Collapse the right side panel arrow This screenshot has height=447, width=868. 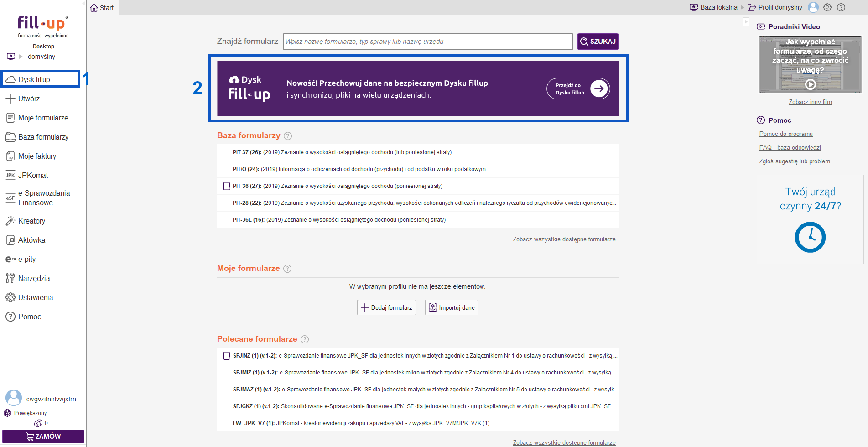(746, 21)
